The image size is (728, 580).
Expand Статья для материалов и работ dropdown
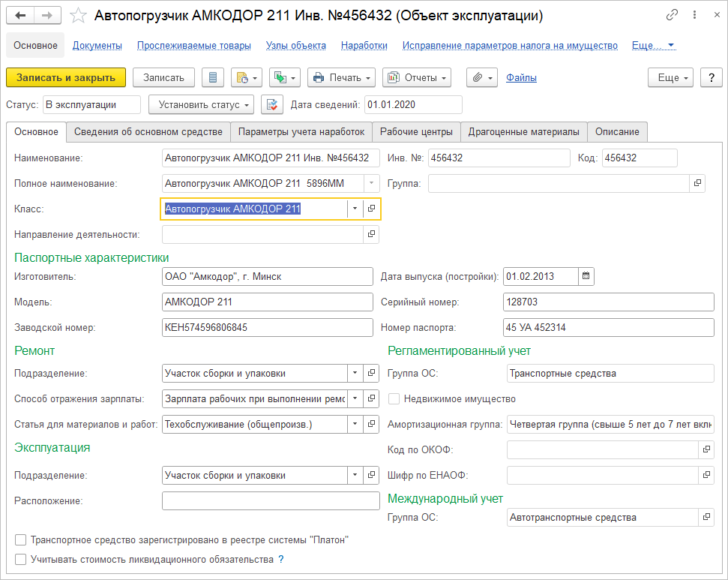pos(355,424)
